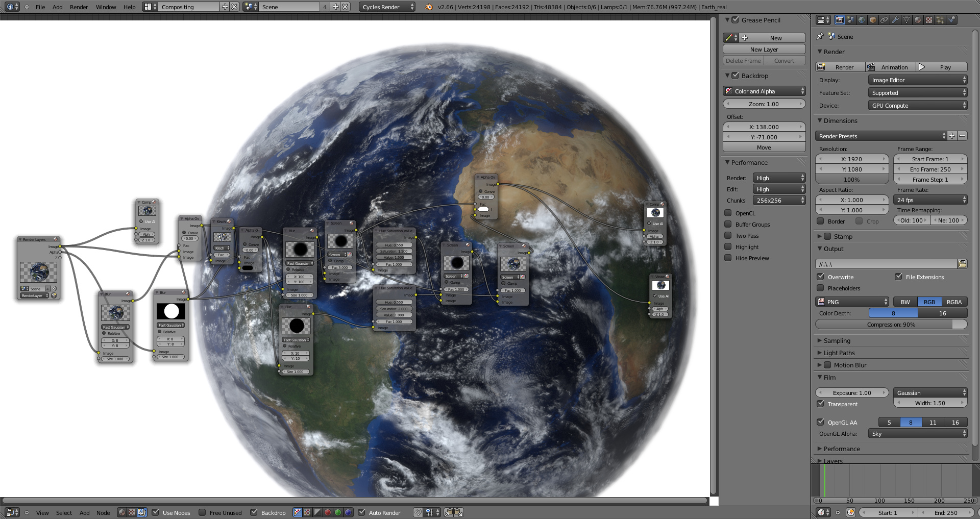The width and height of the screenshot is (980, 519).
Task: Click the Animation render button
Action: click(x=891, y=67)
